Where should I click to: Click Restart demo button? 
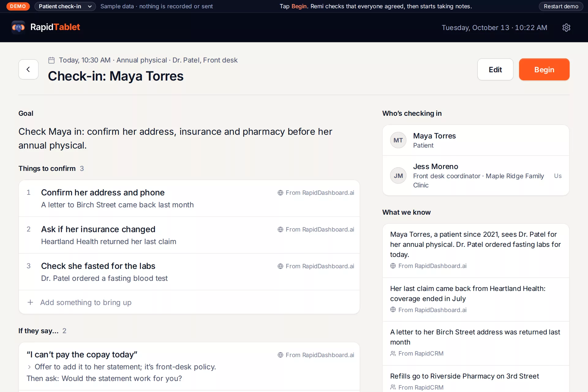561,6
